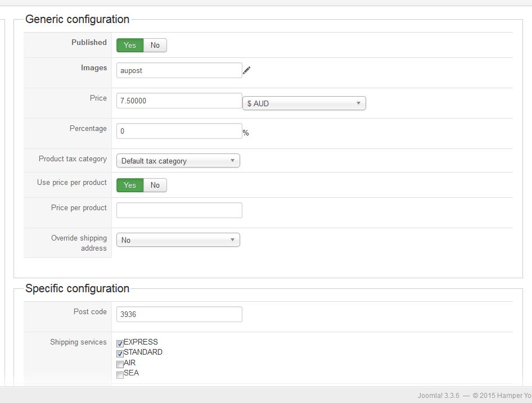Click the Price field showing 7.50000
532x403 pixels.
[x=179, y=101]
